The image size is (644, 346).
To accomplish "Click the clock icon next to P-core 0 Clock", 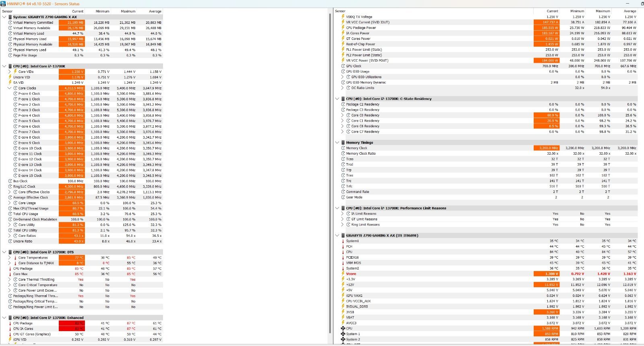I will coord(15,93).
